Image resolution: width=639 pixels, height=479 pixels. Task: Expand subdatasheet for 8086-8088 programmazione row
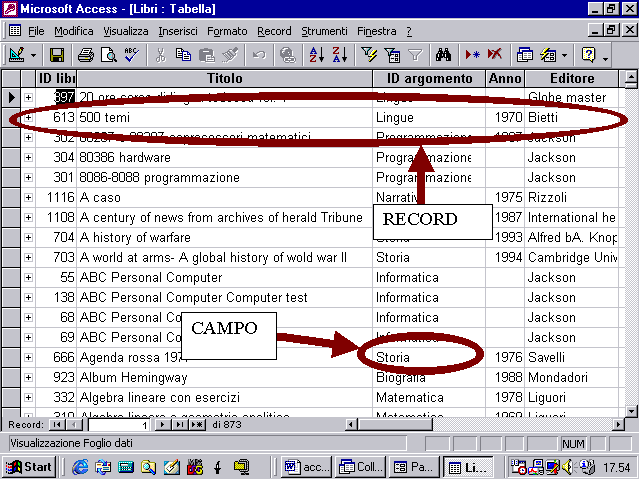tap(28, 177)
